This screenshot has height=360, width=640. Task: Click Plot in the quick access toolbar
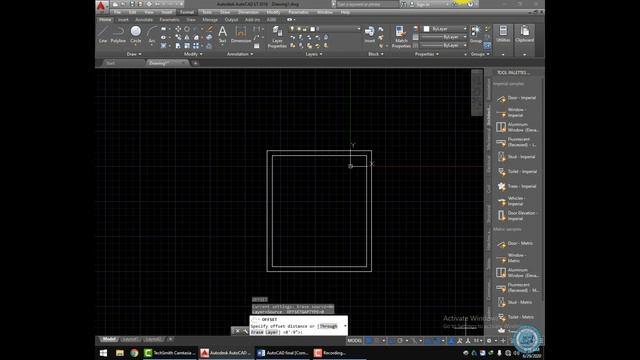tap(149, 4)
